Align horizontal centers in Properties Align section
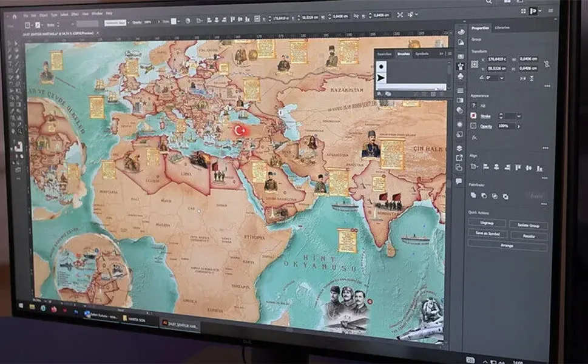Viewport: 588px width, 364px height. 496,167
